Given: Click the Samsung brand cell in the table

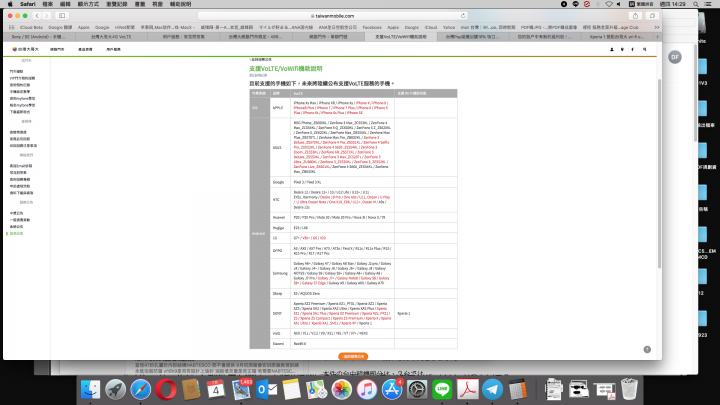Looking at the screenshot, I should coord(280,273).
